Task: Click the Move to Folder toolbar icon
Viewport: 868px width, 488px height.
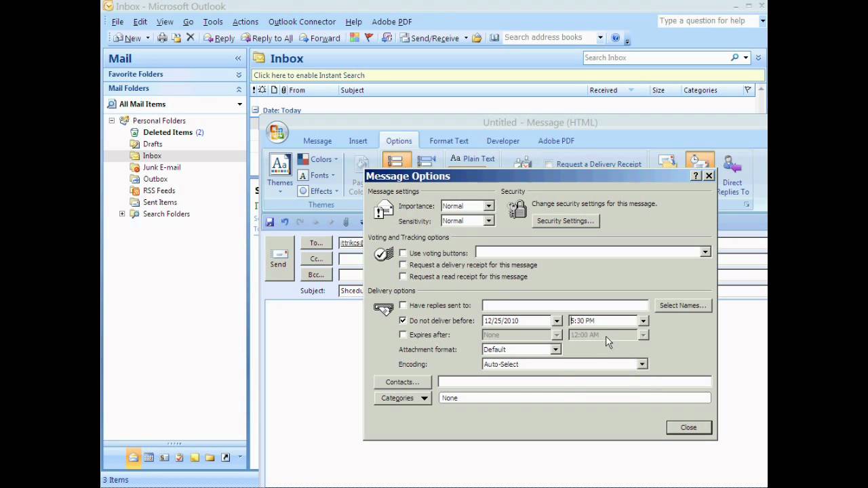Action: tap(176, 38)
